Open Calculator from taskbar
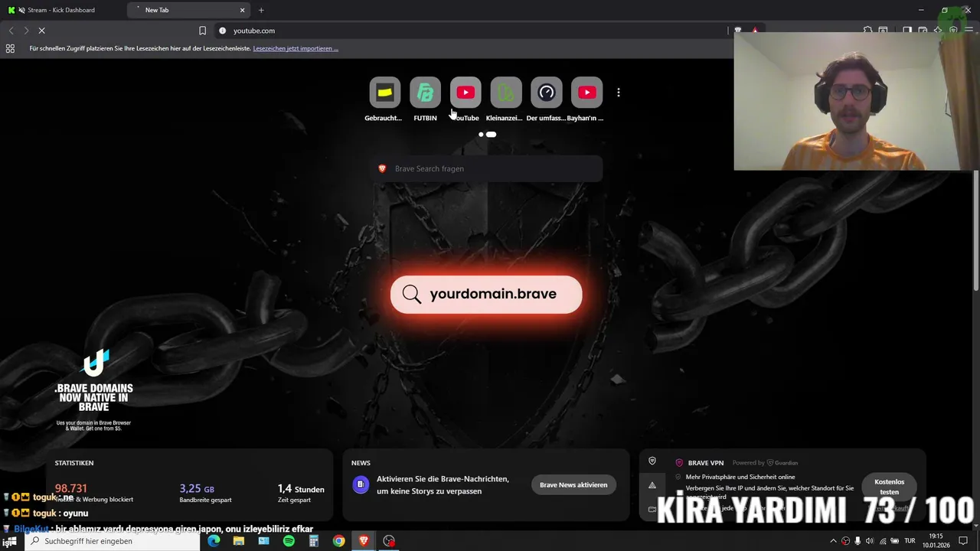The height and width of the screenshot is (551, 980). (x=313, y=541)
